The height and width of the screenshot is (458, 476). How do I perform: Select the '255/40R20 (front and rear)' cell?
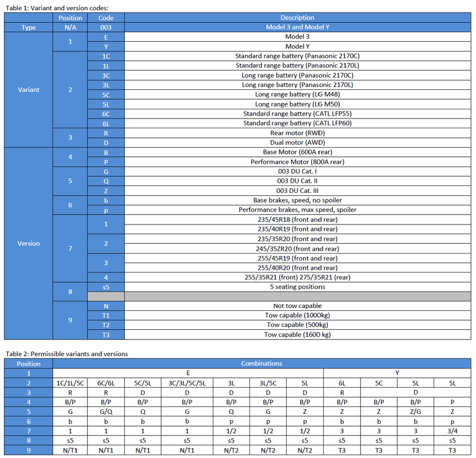click(x=297, y=267)
